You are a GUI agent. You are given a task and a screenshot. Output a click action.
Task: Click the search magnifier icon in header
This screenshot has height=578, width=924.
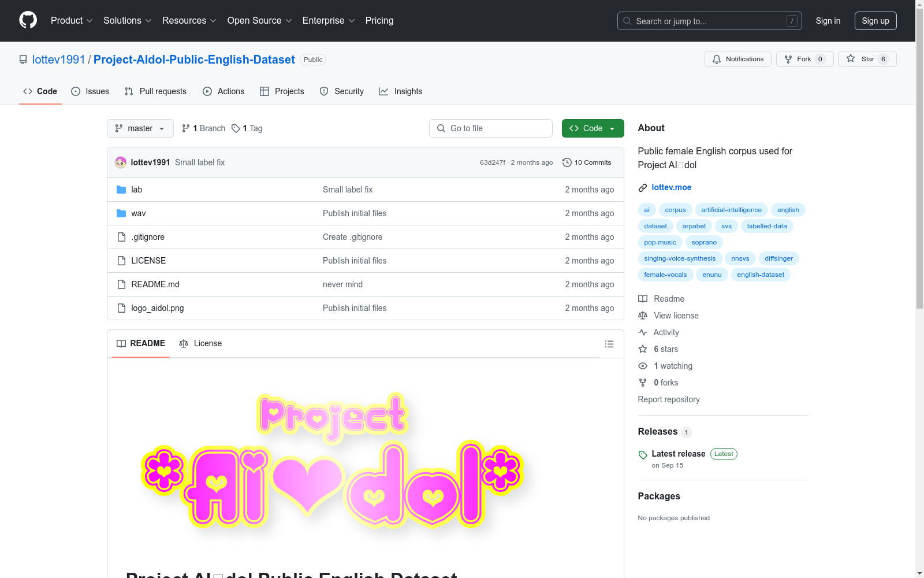[627, 21]
